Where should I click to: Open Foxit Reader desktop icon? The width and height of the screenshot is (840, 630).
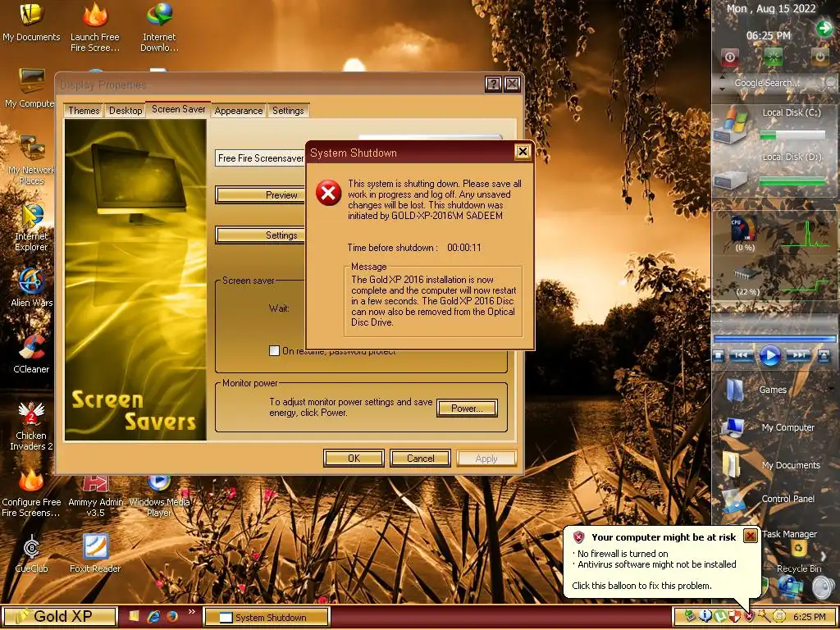coord(95,554)
